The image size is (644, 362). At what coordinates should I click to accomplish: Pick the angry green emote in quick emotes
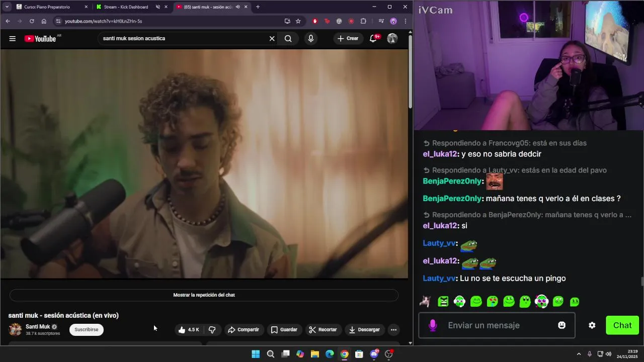443,302
